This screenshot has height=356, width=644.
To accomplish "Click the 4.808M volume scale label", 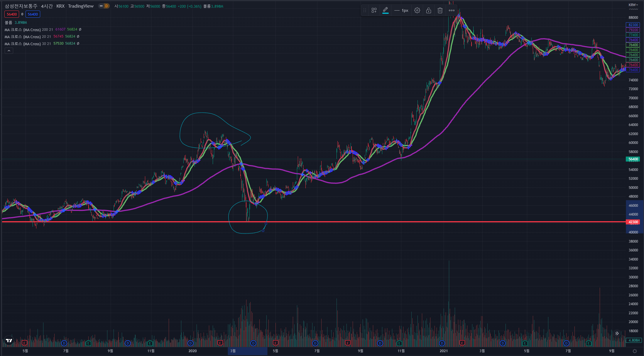I will [x=634, y=340].
